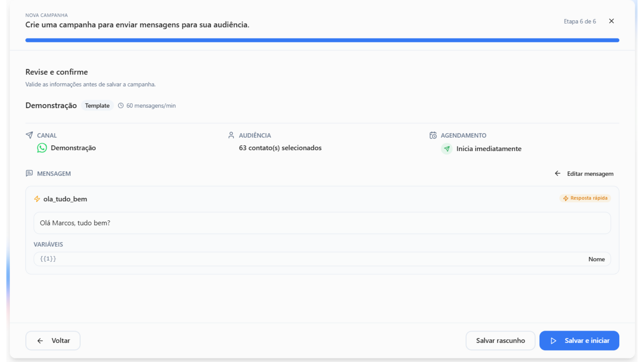
Task: Click the blue step progress bar
Action: click(x=322, y=40)
